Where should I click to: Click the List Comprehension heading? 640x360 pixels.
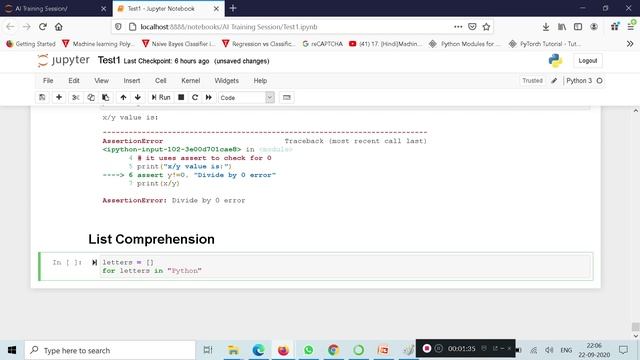point(151,239)
